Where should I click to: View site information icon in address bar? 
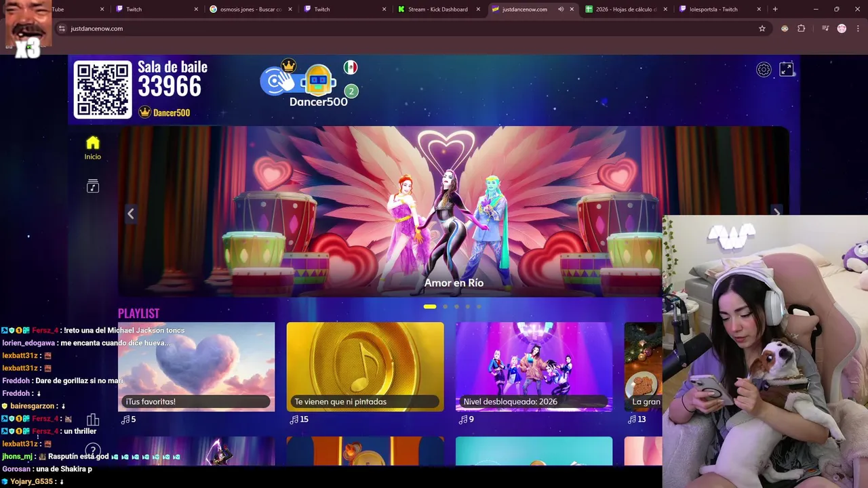pos(62,28)
